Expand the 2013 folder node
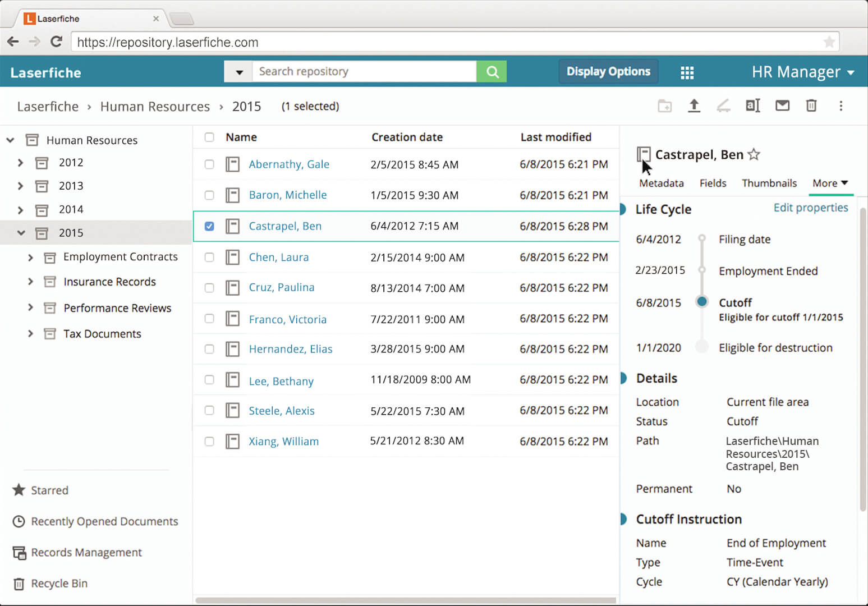 tap(20, 186)
